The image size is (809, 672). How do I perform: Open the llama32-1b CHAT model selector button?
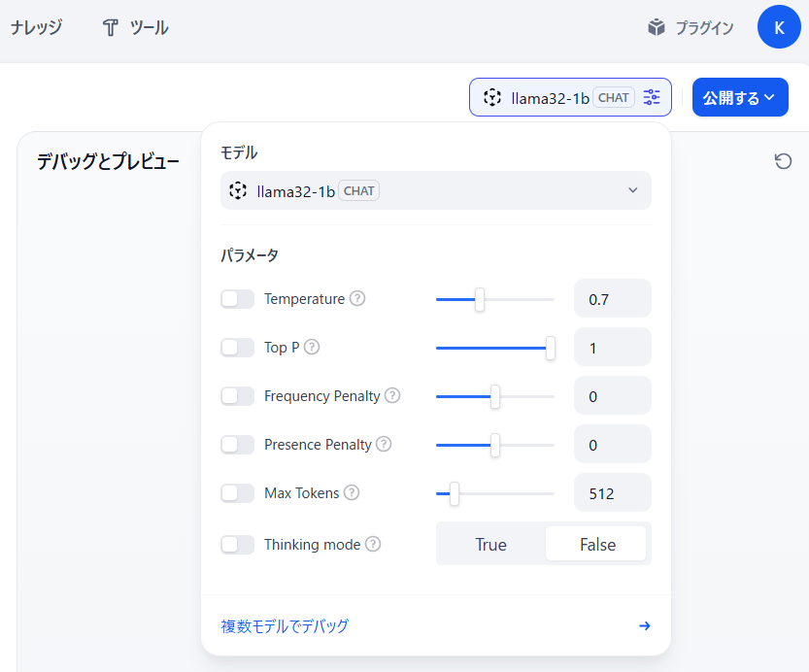point(570,97)
